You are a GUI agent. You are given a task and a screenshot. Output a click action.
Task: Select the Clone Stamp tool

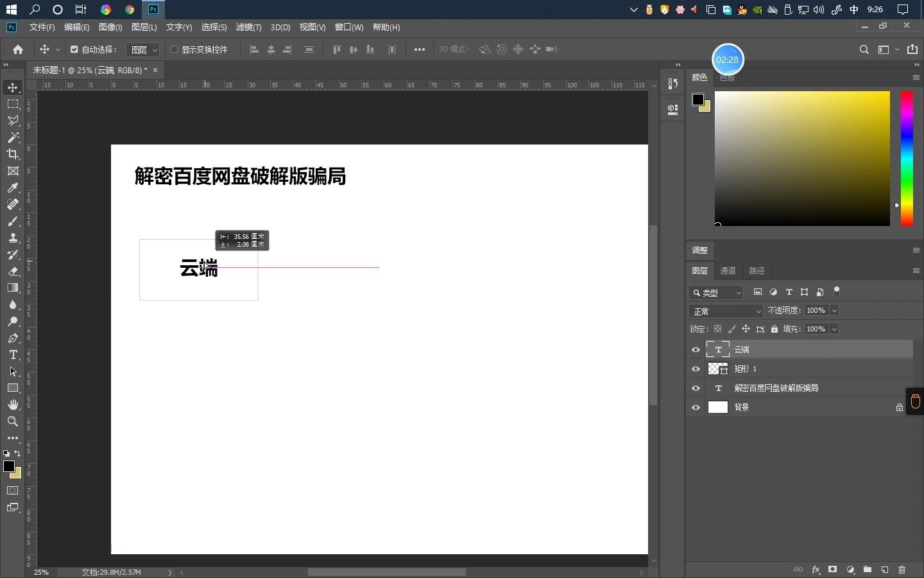coord(13,238)
